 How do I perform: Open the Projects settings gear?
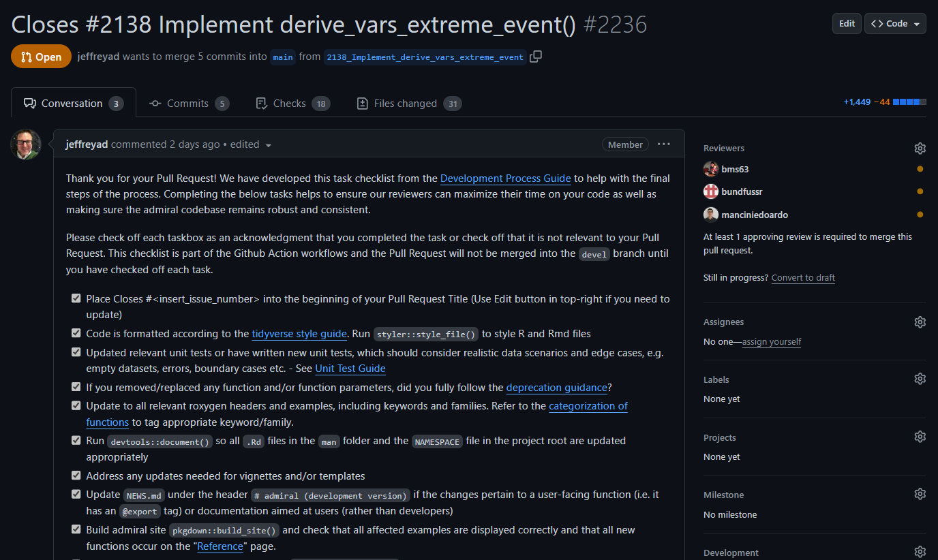920,437
